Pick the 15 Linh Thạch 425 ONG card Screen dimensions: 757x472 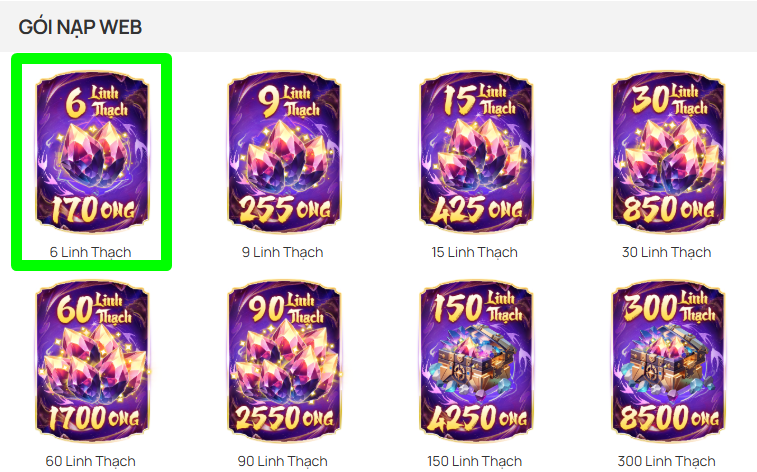[x=476, y=152]
